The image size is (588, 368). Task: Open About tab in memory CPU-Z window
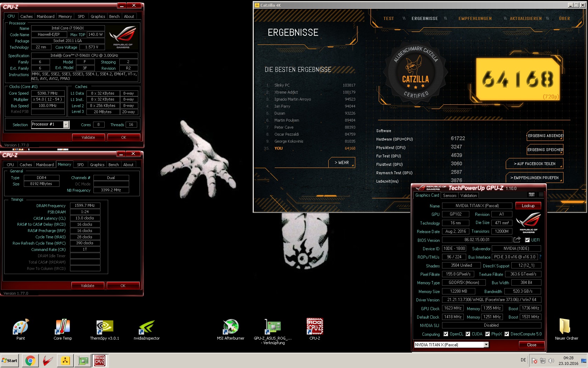[128, 165]
